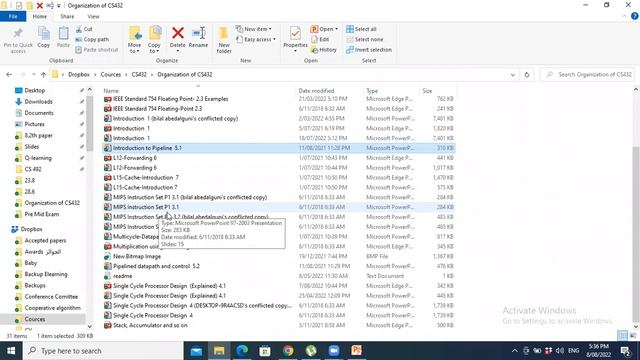This screenshot has height=360, width=640.
Task: Select file New Bitmap Image
Action: pos(137,256)
